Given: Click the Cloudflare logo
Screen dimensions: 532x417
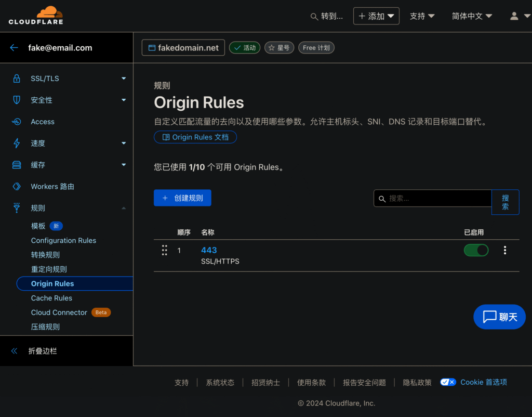Looking at the screenshot, I should 36,16.
